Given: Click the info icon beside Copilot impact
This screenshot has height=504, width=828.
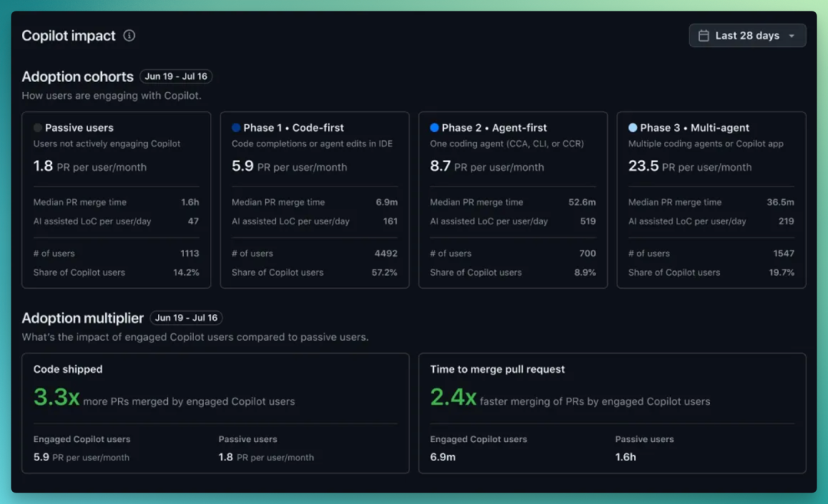Looking at the screenshot, I should point(129,35).
